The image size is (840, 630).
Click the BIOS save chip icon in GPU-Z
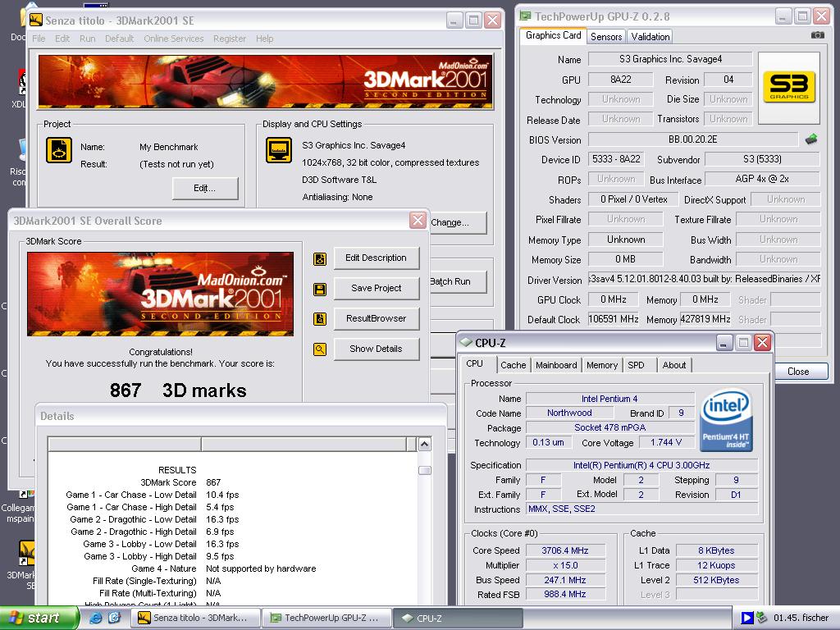point(811,139)
